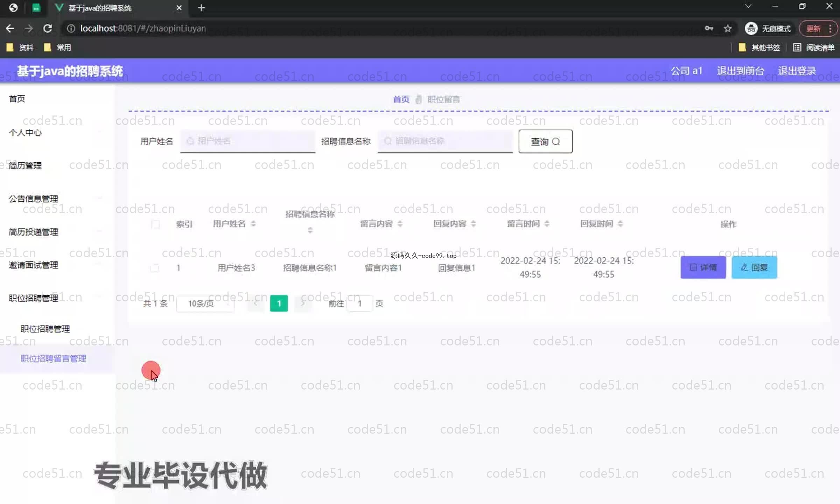Sort by 留言时间 column arrows
840x504 pixels.
tap(547, 224)
